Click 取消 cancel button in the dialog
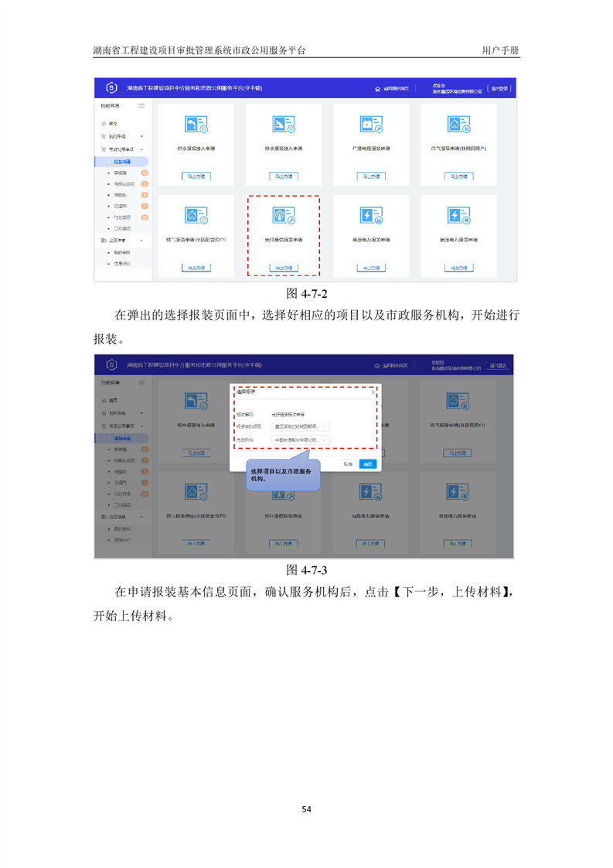This screenshot has height=868, width=613. (348, 464)
